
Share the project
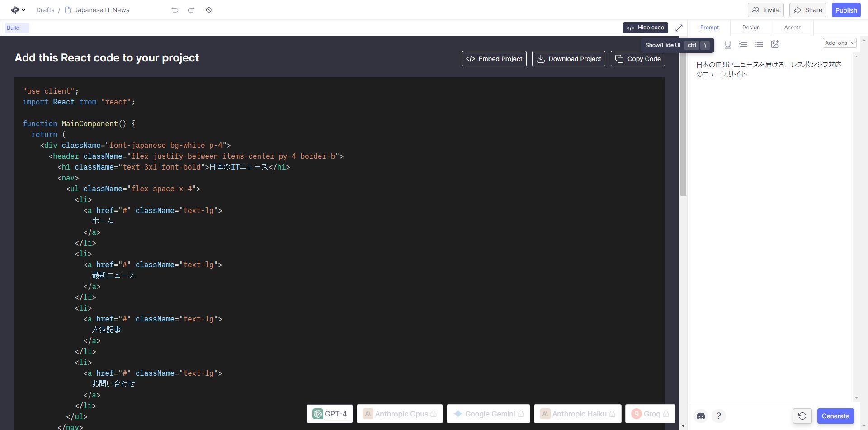(808, 10)
